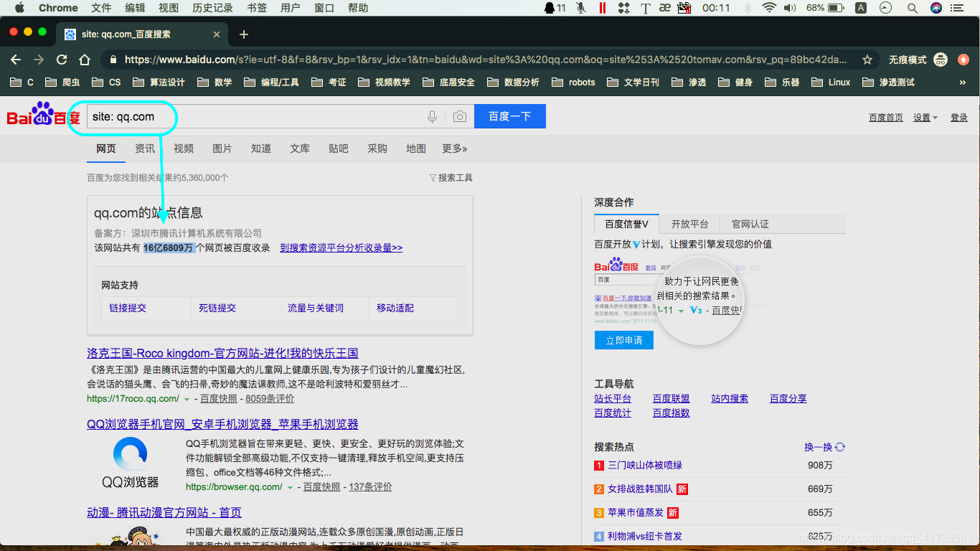Reload the page with refresh icon
Viewport: 980px width, 551px height.
click(62, 60)
